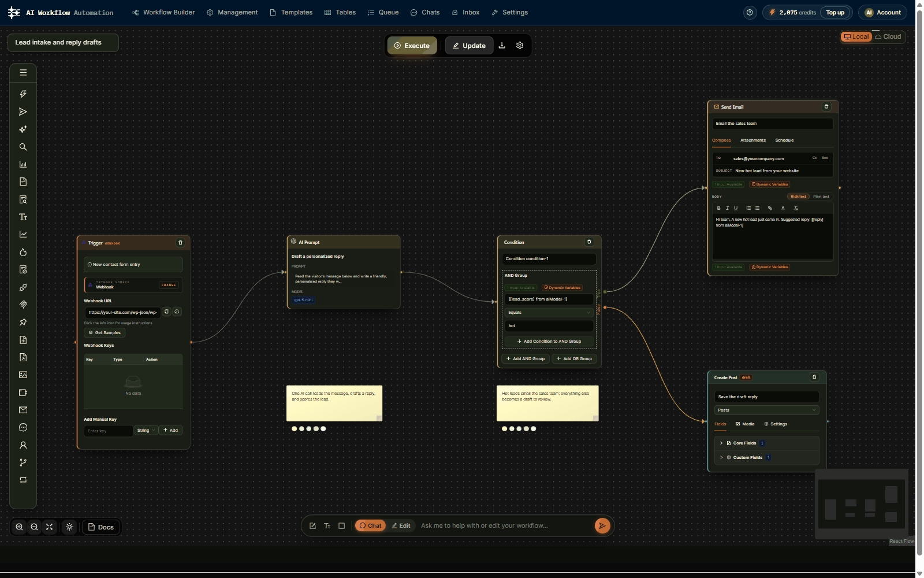Viewport: 924px width, 578px height.
Task: Open the Queue page
Action: (x=383, y=12)
